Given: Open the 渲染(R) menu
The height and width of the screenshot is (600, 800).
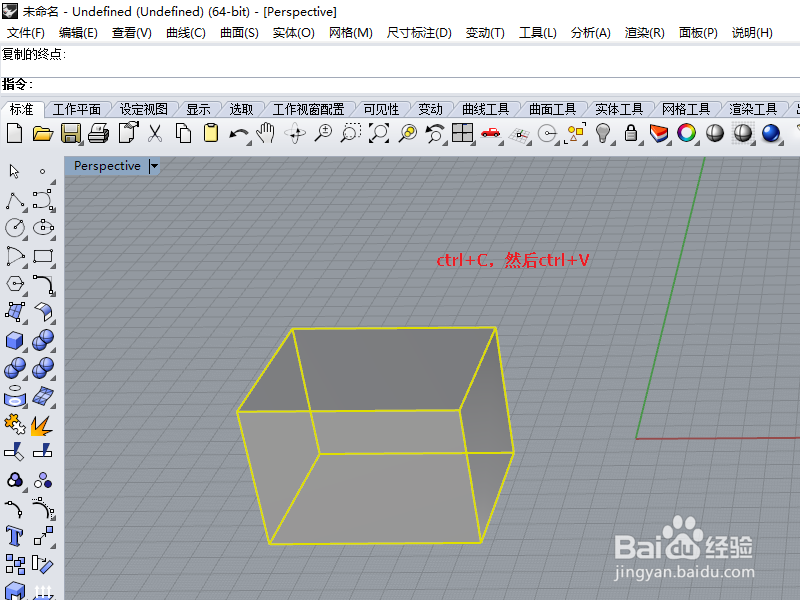Looking at the screenshot, I should [x=644, y=33].
